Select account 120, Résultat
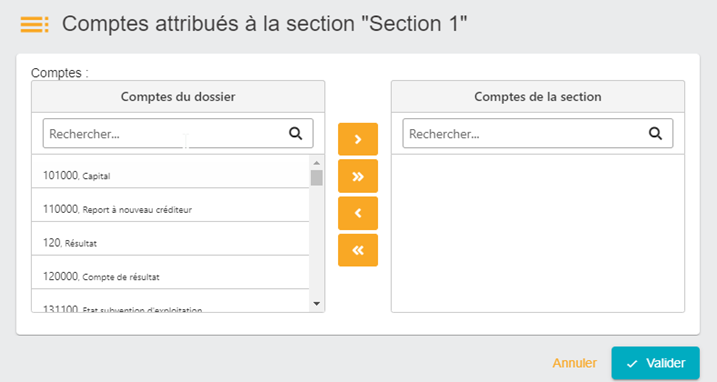The height and width of the screenshot is (382, 717). (x=171, y=239)
